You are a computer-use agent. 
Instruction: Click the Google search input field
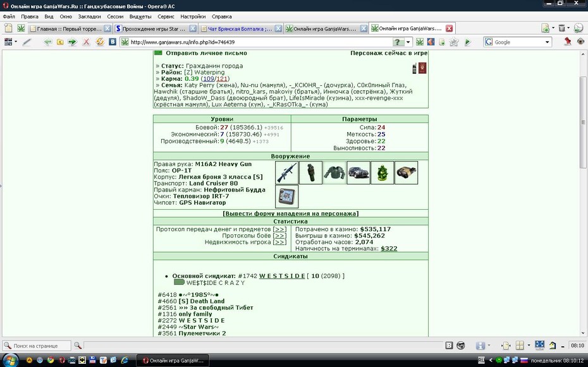pos(518,42)
